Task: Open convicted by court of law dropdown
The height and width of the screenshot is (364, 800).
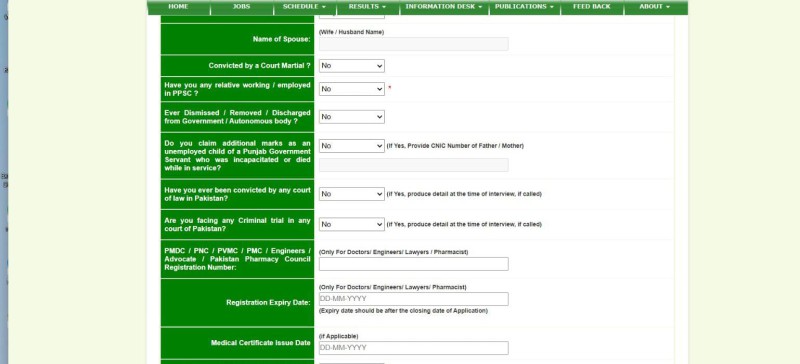Action: click(352, 194)
